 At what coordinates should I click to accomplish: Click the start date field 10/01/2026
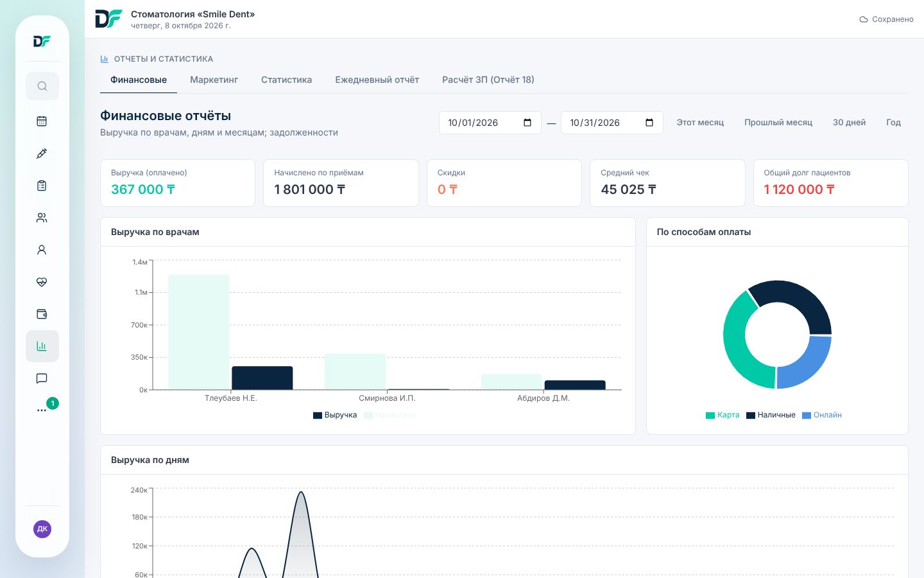490,123
